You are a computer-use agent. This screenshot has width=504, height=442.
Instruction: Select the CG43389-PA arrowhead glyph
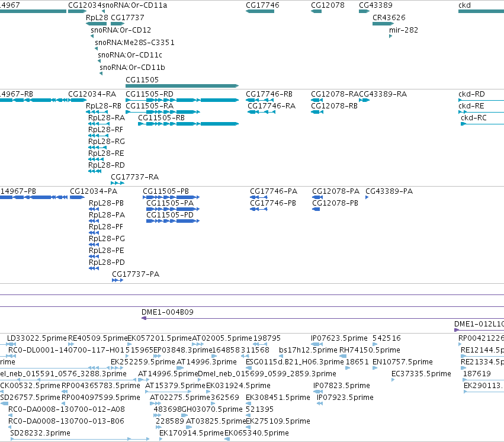367,197
